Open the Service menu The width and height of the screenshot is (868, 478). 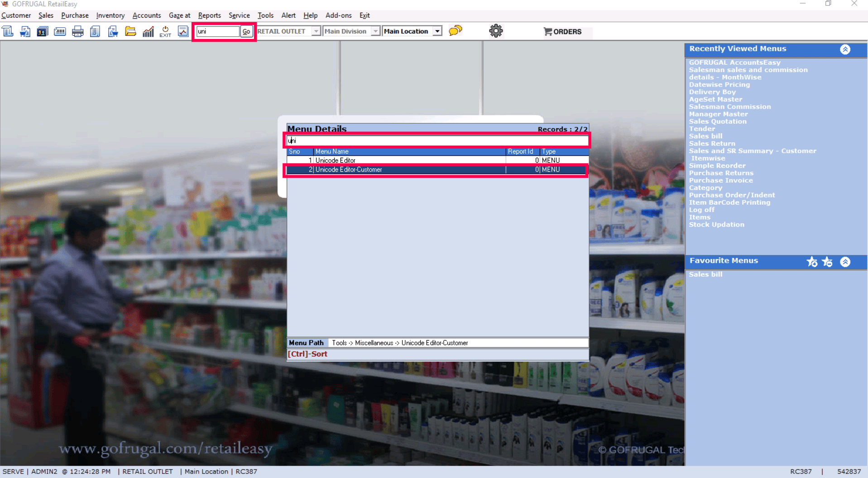pos(239,15)
